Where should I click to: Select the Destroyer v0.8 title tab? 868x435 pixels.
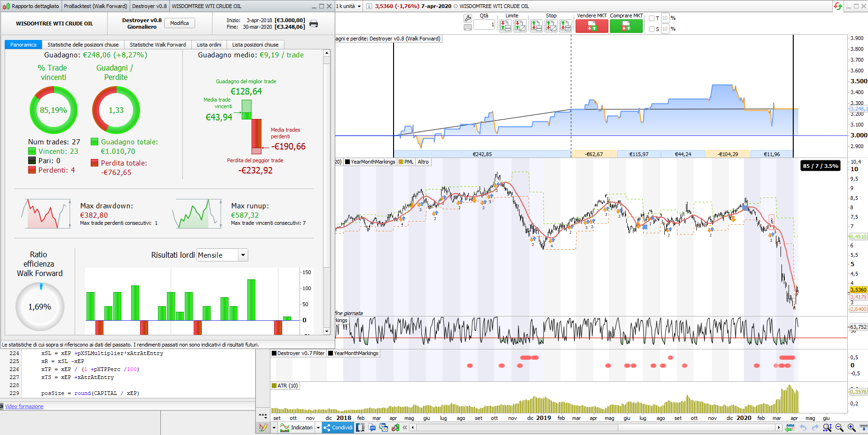tap(150, 6)
